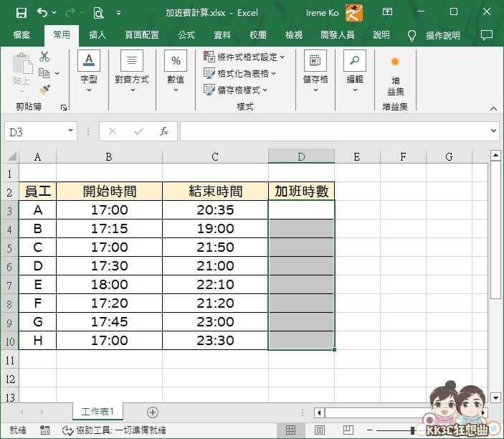504x439 pixels.
Task: Click cell D3 under 加班時數
Action: point(301,210)
